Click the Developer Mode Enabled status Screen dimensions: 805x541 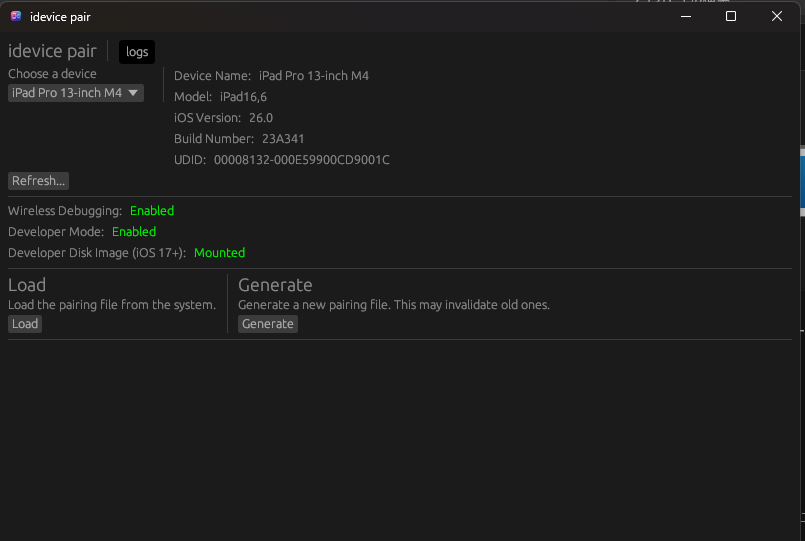tap(134, 231)
